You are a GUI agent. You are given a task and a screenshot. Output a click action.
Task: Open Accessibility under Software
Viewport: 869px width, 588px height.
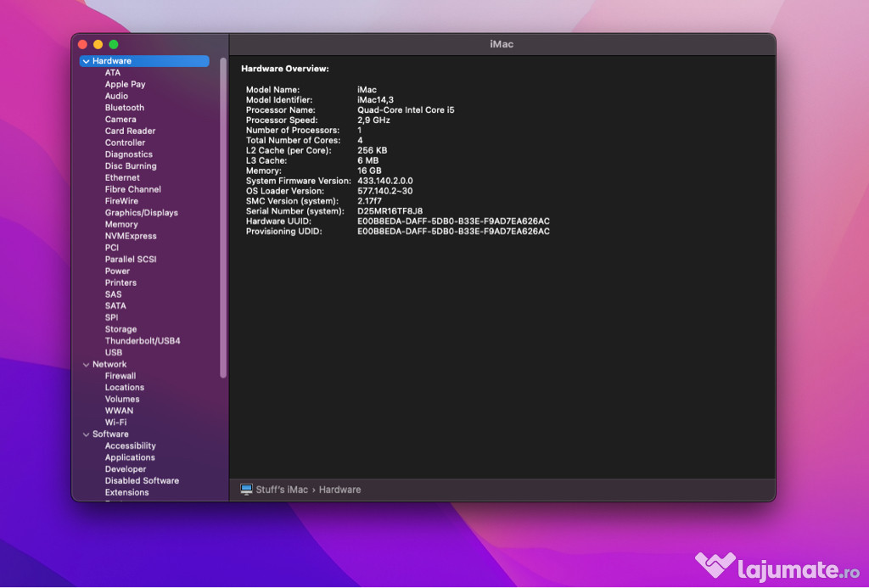pos(130,445)
